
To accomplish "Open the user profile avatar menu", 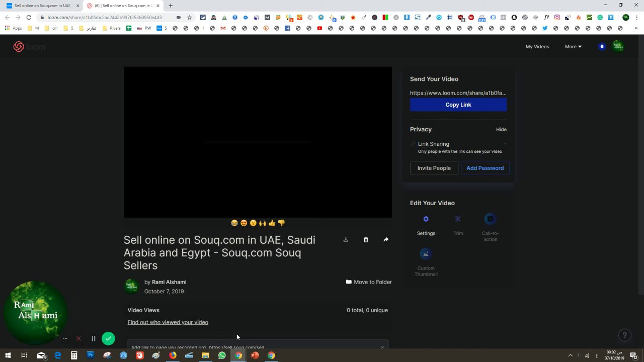I will pyautogui.click(x=618, y=46).
